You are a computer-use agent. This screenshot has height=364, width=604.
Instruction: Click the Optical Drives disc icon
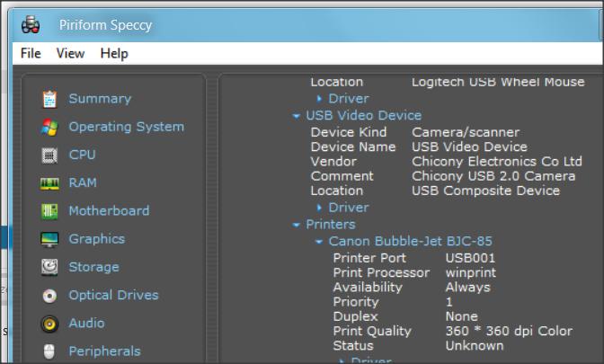pyautogui.click(x=49, y=296)
